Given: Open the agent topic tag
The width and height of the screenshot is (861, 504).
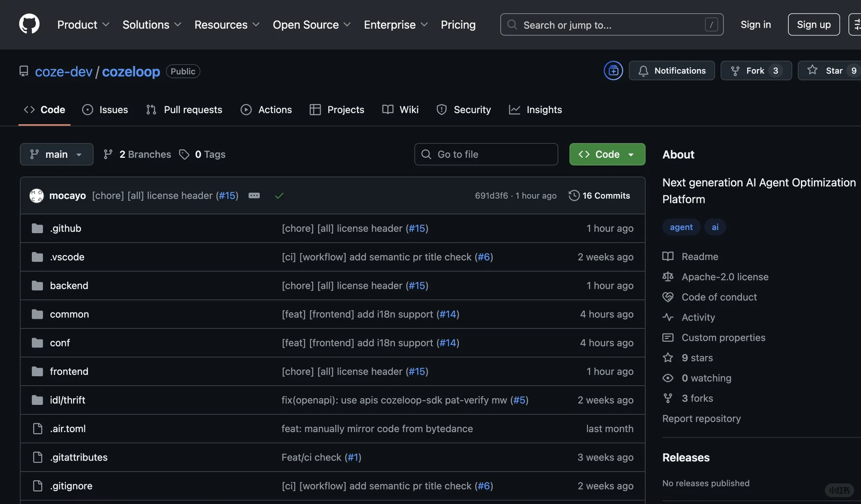Looking at the screenshot, I should pyautogui.click(x=681, y=227).
